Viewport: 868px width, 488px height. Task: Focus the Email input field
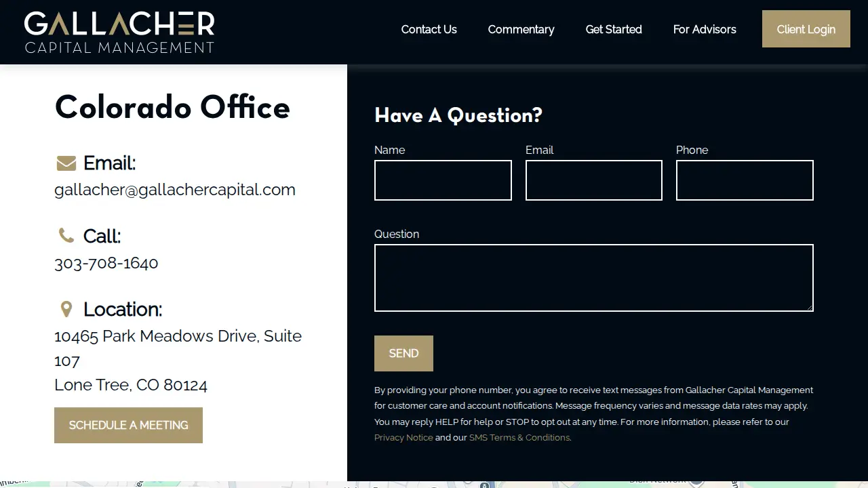coord(594,180)
